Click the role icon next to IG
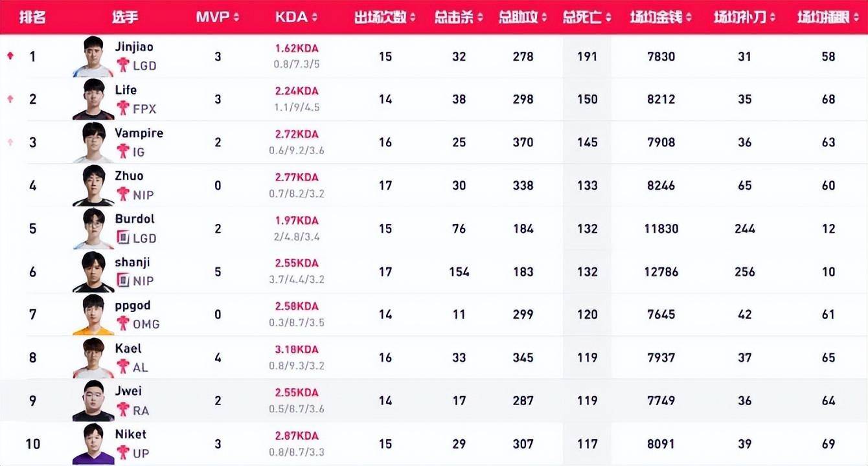 coord(122,151)
